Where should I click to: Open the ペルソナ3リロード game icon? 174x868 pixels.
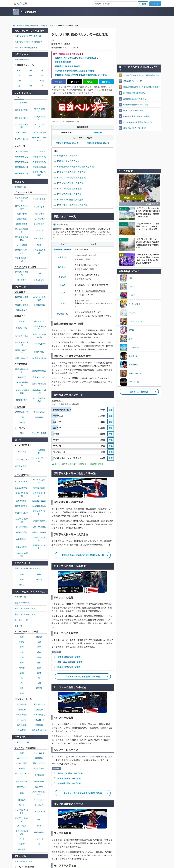[124, 365]
